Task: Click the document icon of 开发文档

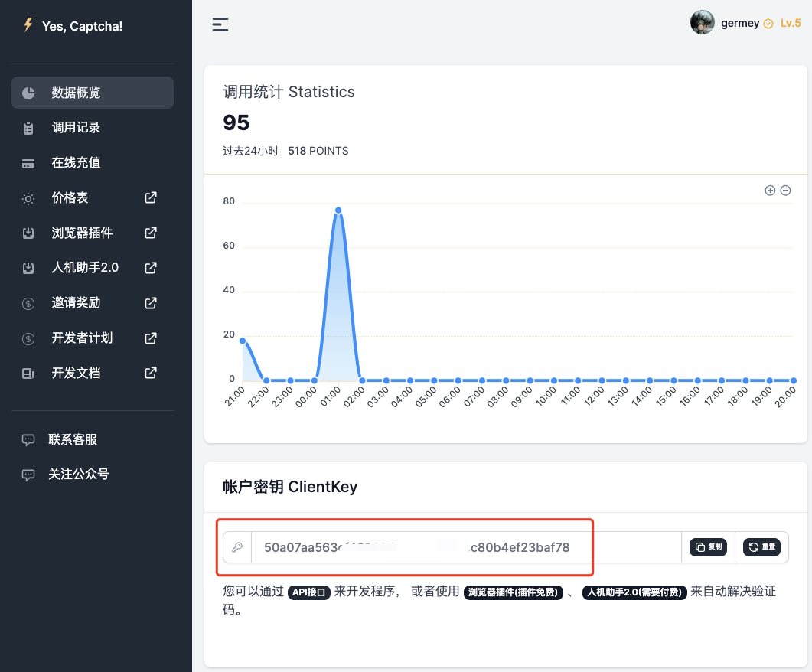Action: [x=28, y=374]
